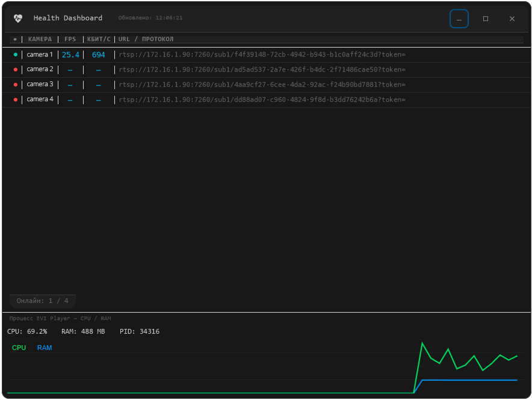Sort by the КАМЕРА column header
The height and width of the screenshot is (400, 532).
pos(40,39)
